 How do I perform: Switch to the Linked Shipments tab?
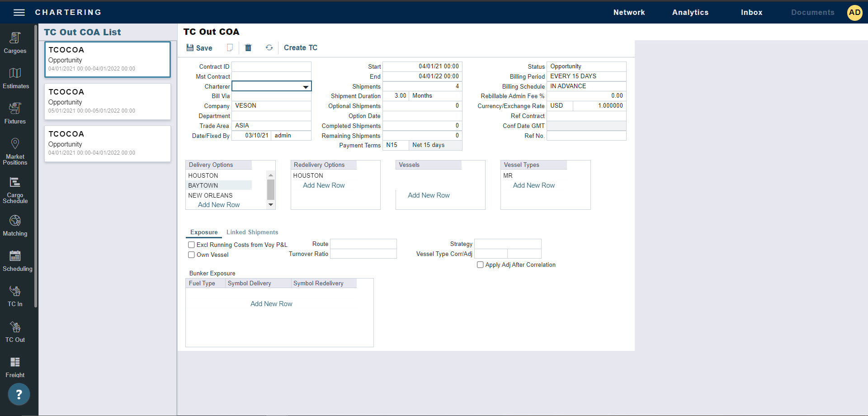(252, 232)
